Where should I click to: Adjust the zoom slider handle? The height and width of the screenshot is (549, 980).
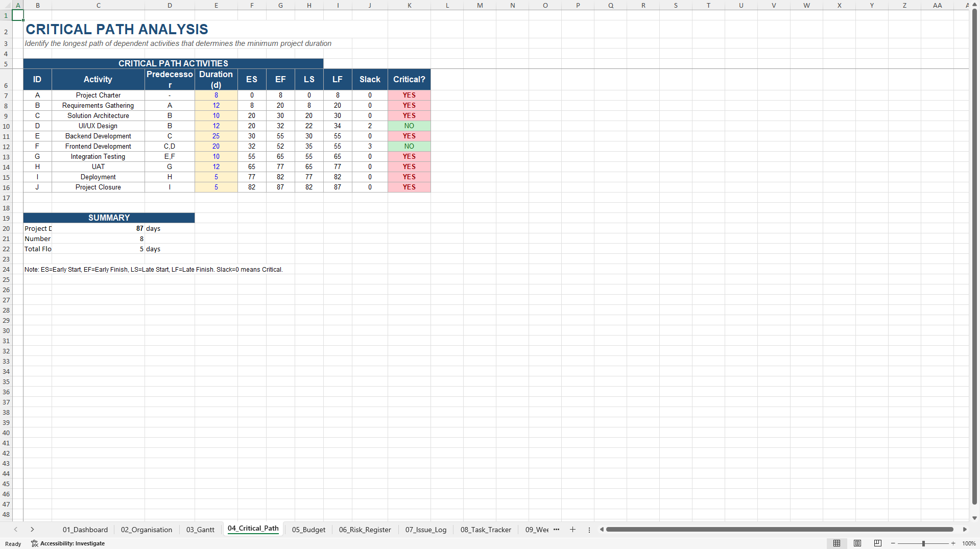923,543
